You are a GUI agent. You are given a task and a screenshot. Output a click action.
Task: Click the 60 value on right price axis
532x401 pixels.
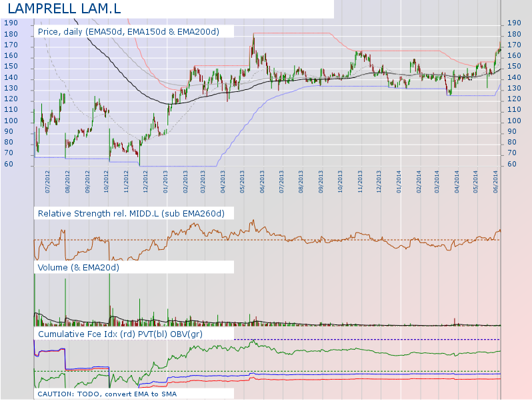(512, 164)
